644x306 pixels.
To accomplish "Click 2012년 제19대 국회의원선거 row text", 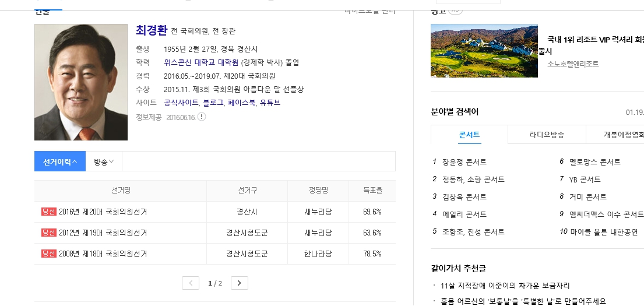I will [103, 233].
